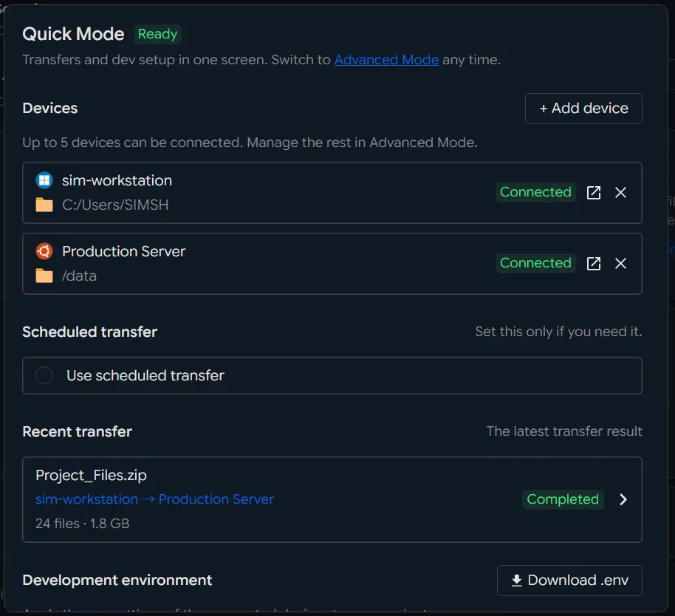Viewport: 675px width, 616px height.
Task: Click the Ready status badge
Action: pyautogui.click(x=157, y=34)
